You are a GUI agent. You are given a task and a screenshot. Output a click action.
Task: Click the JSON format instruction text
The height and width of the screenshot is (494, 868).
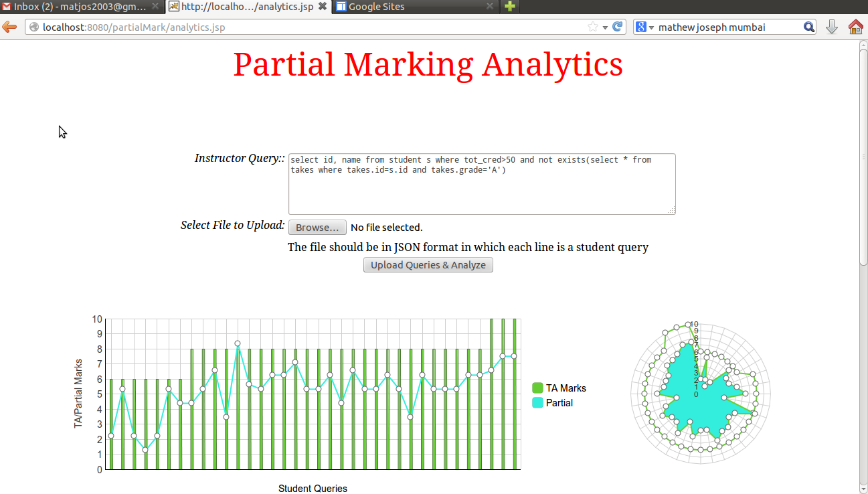(468, 247)
